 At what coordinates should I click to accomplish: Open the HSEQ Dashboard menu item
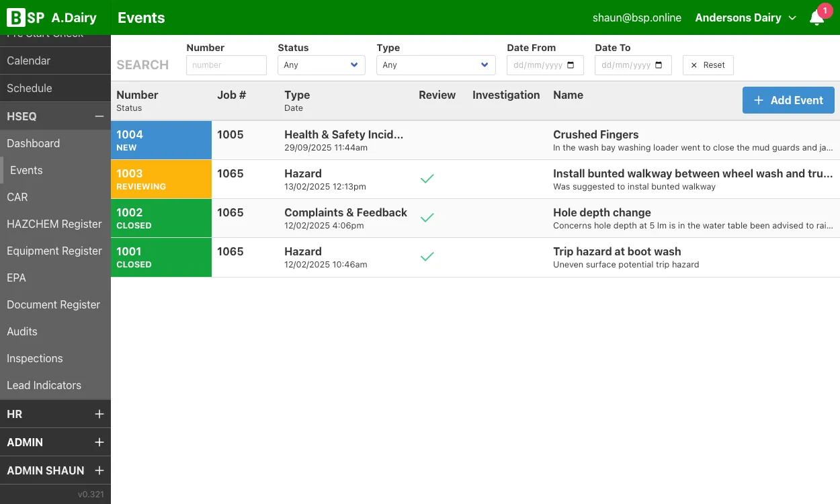pos(55,143)
